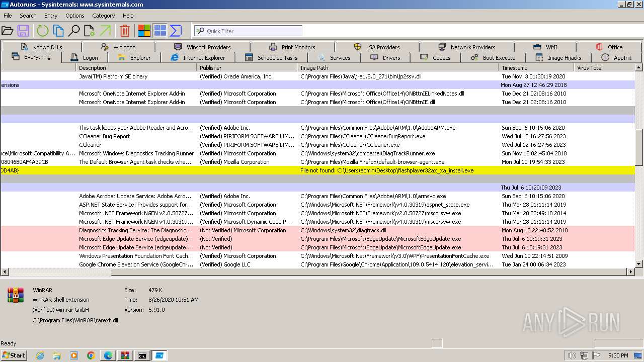Switch to the Scheduled Tasks tab
Image resolution: width=644 pixels, height=362 pixels.
[271, 58]
